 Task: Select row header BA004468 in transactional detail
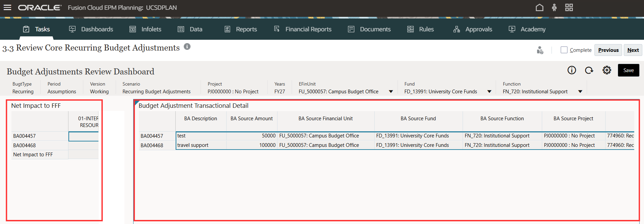coord(157,146)
